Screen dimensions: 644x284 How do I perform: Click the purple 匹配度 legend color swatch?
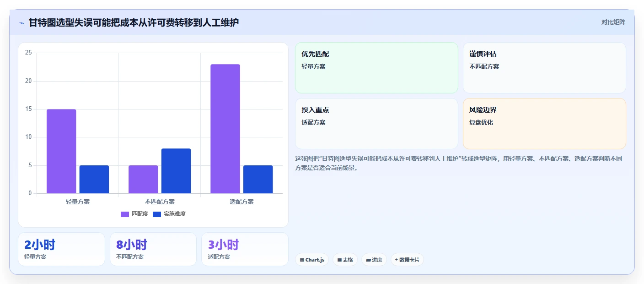click(125, 214)
